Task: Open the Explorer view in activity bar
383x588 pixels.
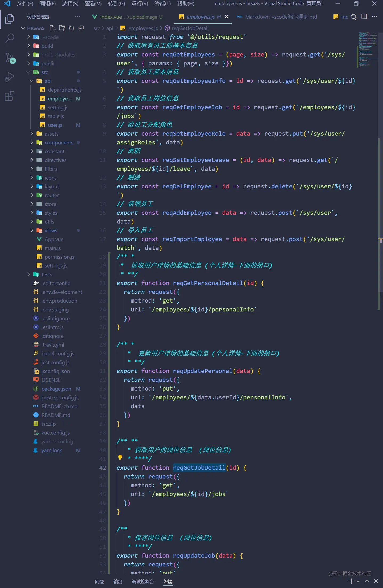Action: pyautogui.click(x=10, y=19)
